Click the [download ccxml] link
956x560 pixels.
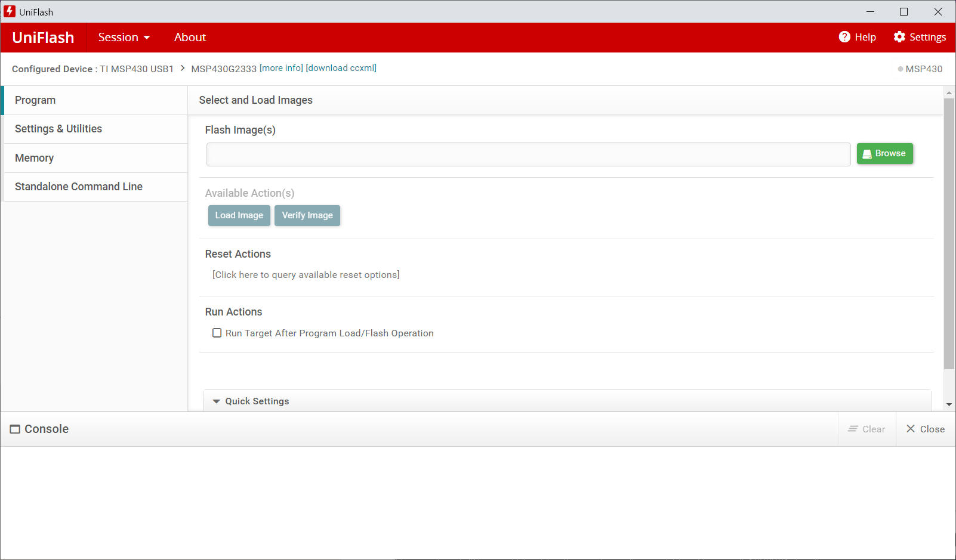[341, 68]
